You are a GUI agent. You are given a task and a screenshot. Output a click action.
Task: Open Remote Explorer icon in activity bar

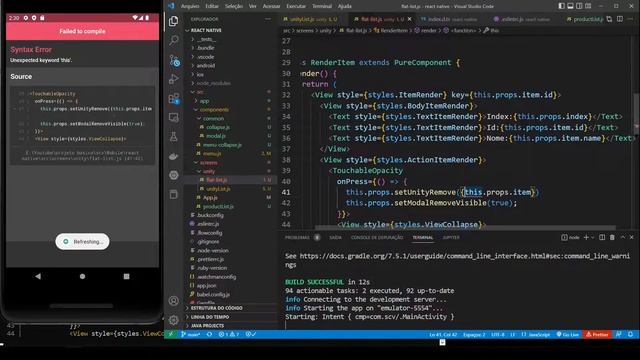tap(173, 118)
